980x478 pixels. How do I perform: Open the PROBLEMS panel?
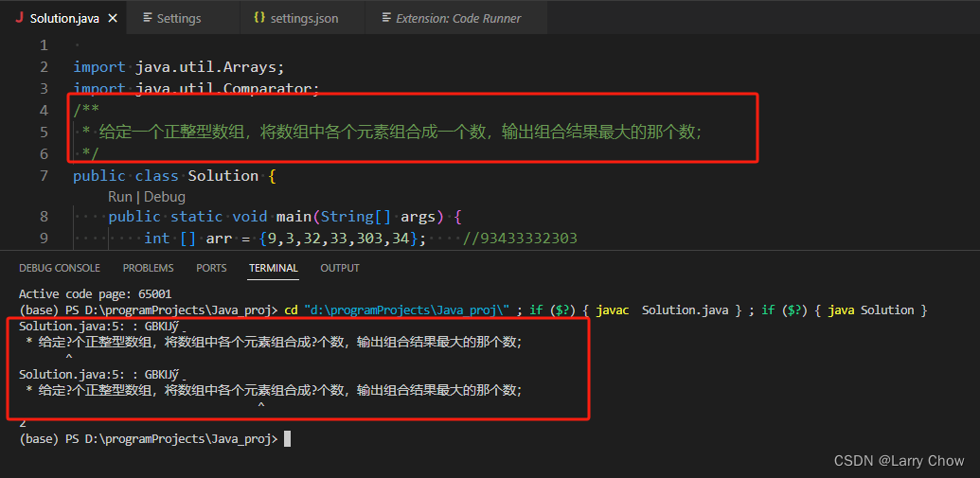(x=148, y=268)
